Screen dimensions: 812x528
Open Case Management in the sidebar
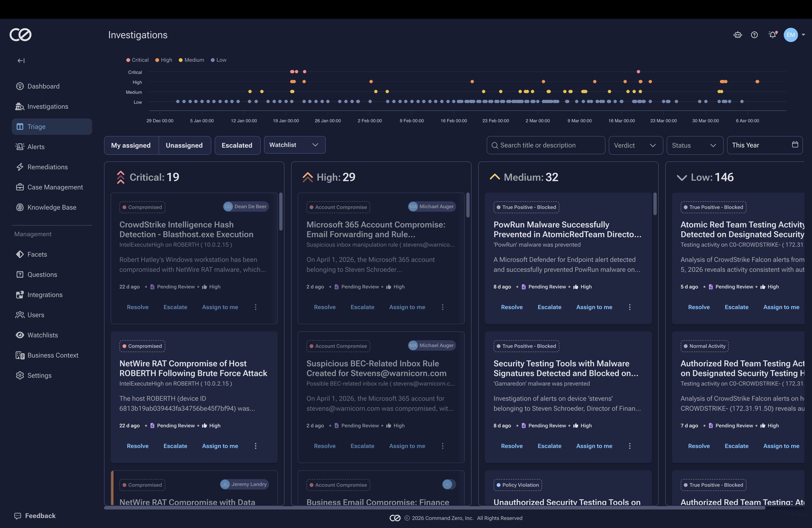pos(55,187)
